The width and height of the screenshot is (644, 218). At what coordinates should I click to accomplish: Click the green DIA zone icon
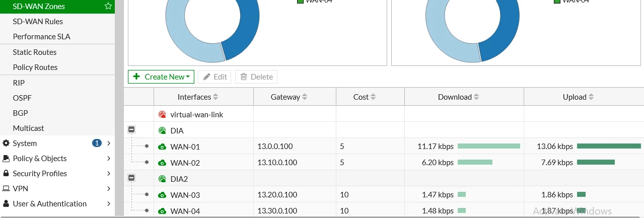(162, 131)
